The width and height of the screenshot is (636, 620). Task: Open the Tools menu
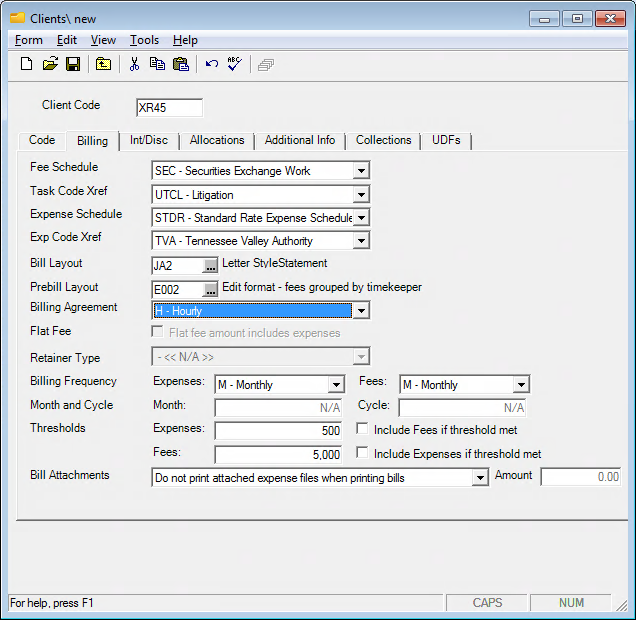(144, 40)
